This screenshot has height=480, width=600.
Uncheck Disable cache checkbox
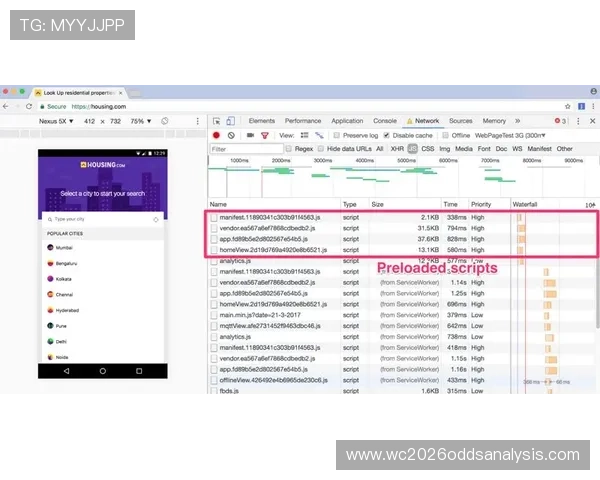(x=386, y=135)
